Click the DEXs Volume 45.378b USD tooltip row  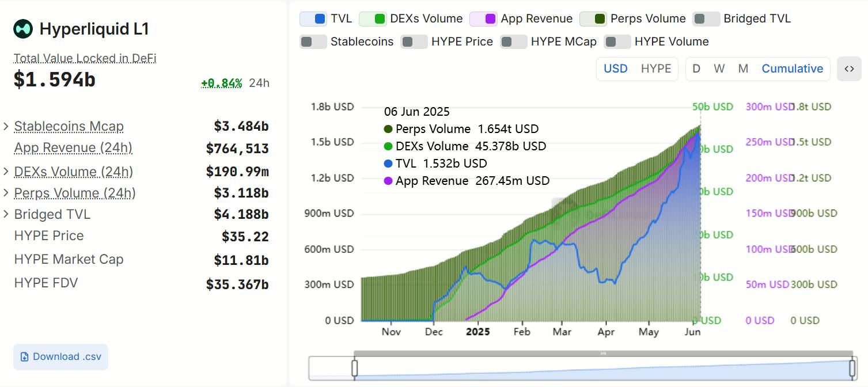click(x=465, y=146)
